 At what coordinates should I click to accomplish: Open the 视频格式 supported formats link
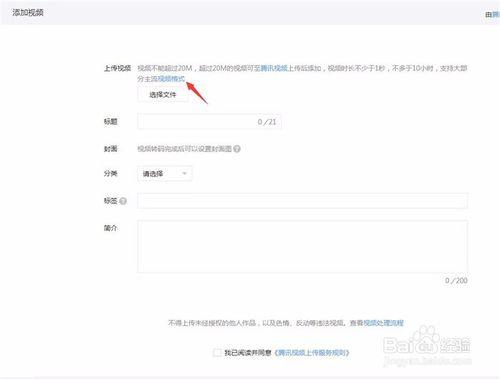(x=171, y=79)
